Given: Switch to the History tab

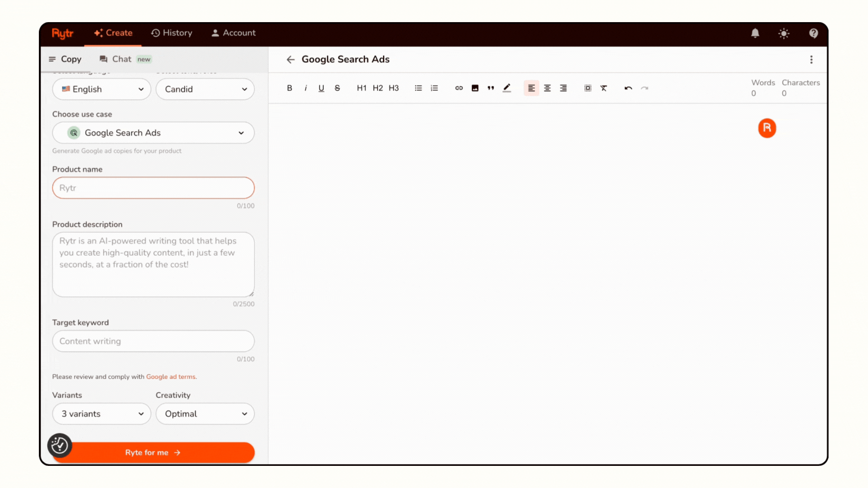Looking at the screenshot, I should pyautogui.click(x=171, y=33).
